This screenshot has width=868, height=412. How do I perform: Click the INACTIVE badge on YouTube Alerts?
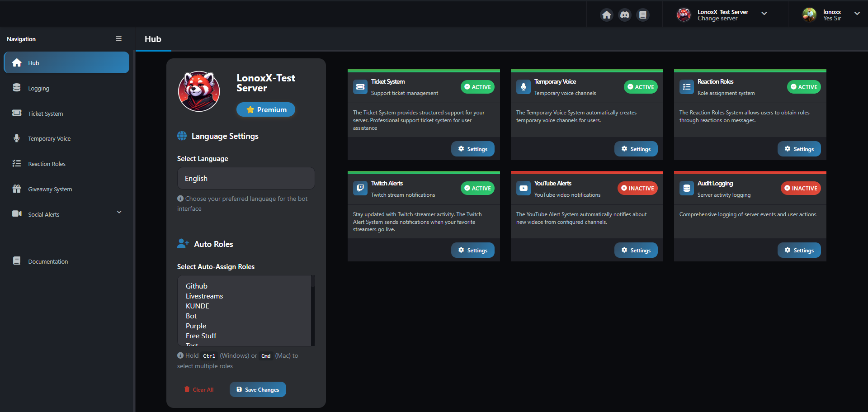637,188
